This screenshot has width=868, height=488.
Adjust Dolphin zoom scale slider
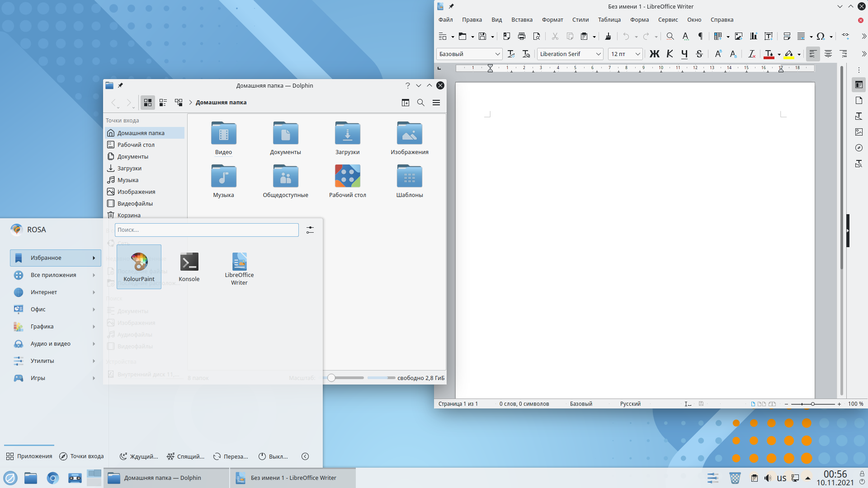(x=331, y=378)
